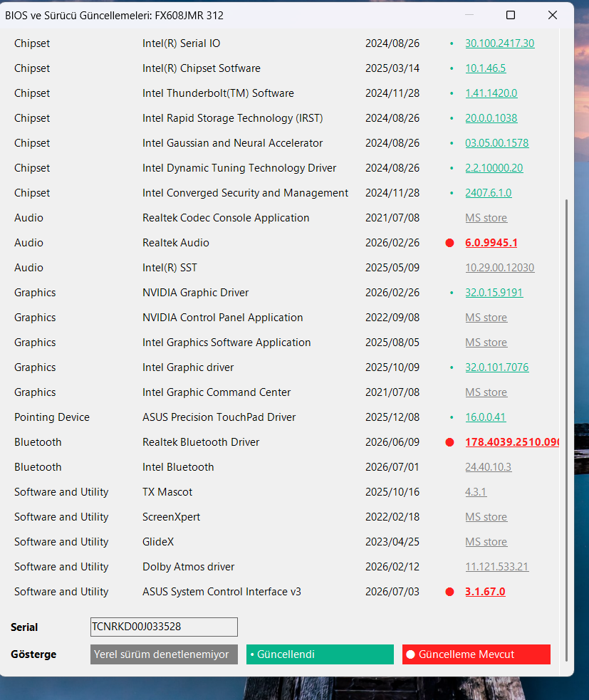Select 'Realtek Bluetooth Driver' text
Screen dimensions: 589x700
coord(201,442)
